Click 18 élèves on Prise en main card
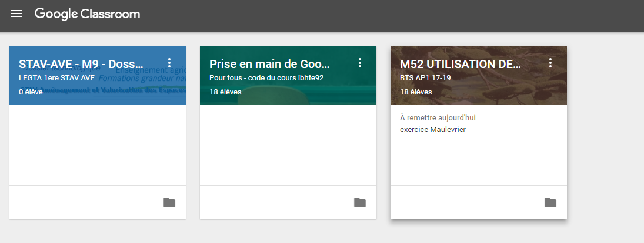Screen dimensions: 644x243 click(225, 92)
